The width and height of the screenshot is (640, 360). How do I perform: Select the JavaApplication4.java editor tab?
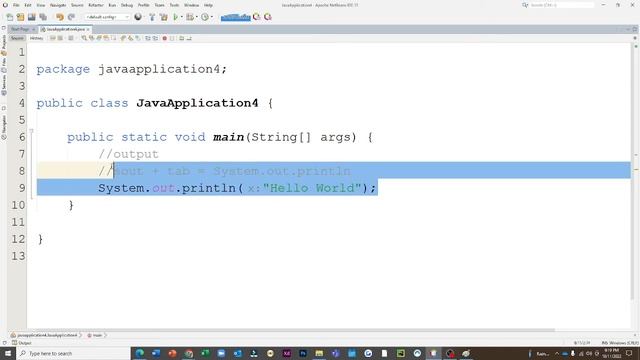point(65,29)
